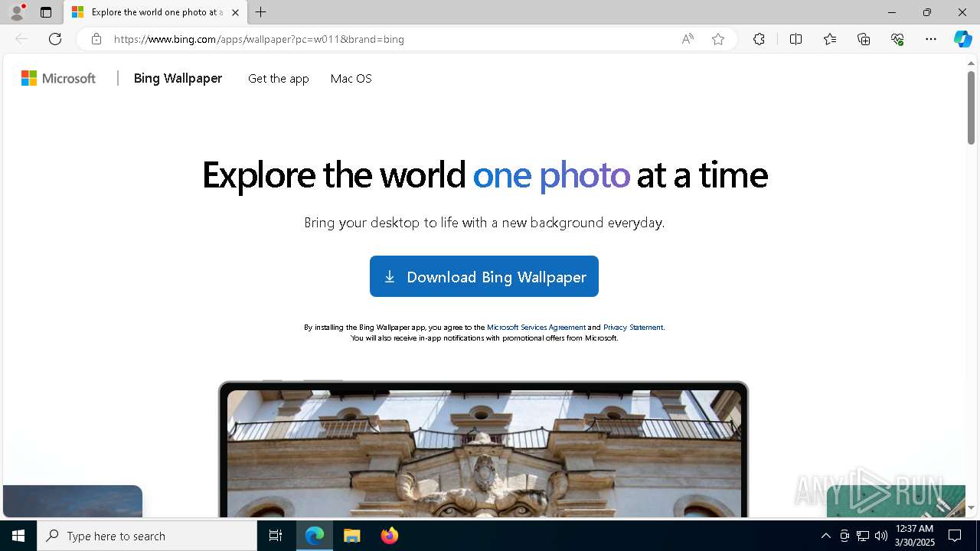Refresh the page
The width and height of the screenshot is (980, 551).
click(55, 39)
